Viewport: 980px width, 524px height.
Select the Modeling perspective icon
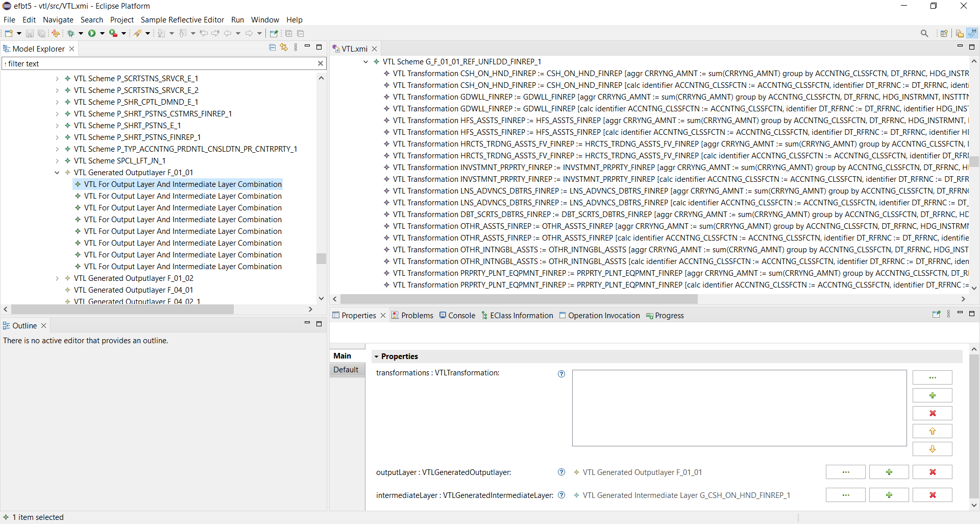[x=972, y=33]
